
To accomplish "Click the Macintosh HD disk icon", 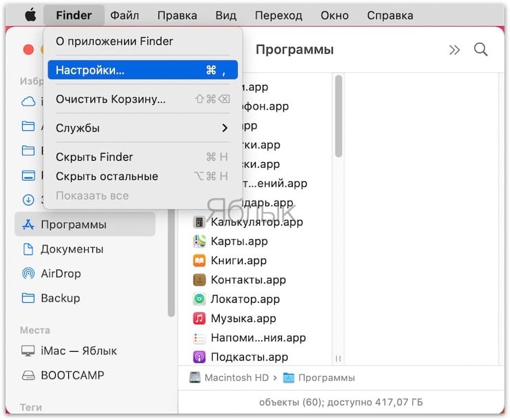I will [x=195, y=377].
